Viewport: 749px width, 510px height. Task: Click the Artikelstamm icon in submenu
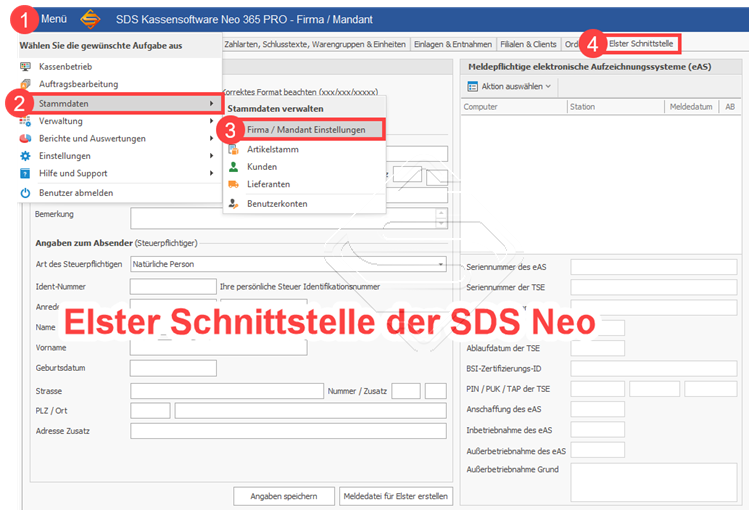point(234,149)
